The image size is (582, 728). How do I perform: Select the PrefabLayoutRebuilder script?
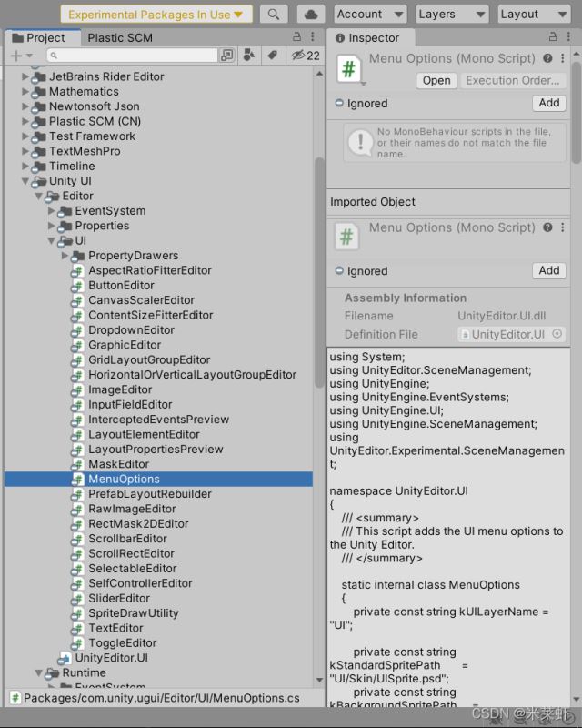click(x=150, y=494)
